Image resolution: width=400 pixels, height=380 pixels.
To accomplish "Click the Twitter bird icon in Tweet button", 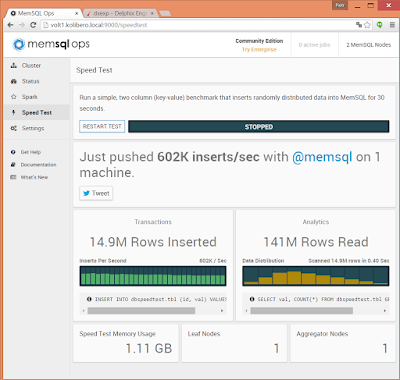I will (x=86, y=193).
